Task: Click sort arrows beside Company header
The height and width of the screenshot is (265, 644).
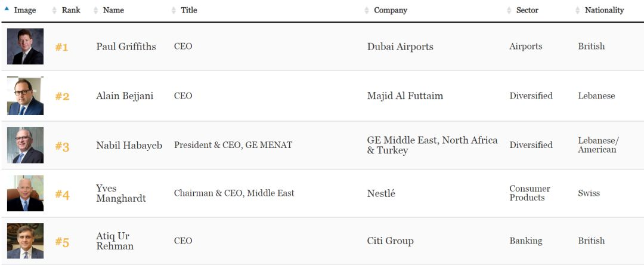Action: (x=366, y=11)
